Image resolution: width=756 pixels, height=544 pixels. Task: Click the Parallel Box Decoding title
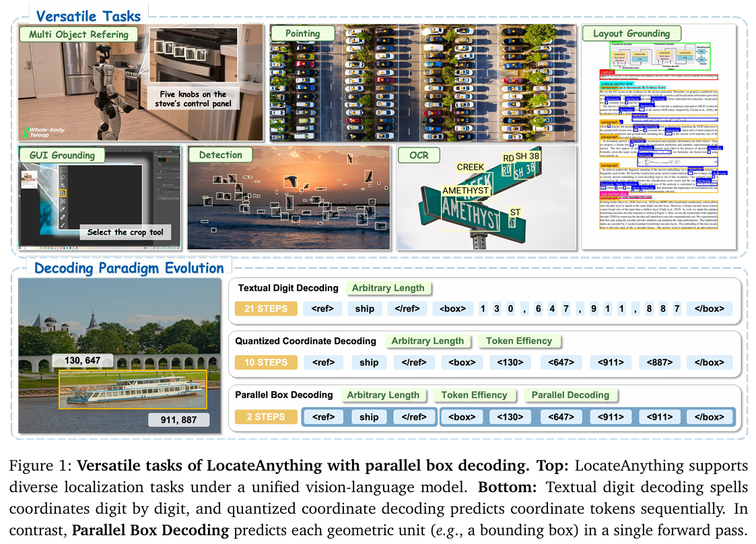point(283,395)
